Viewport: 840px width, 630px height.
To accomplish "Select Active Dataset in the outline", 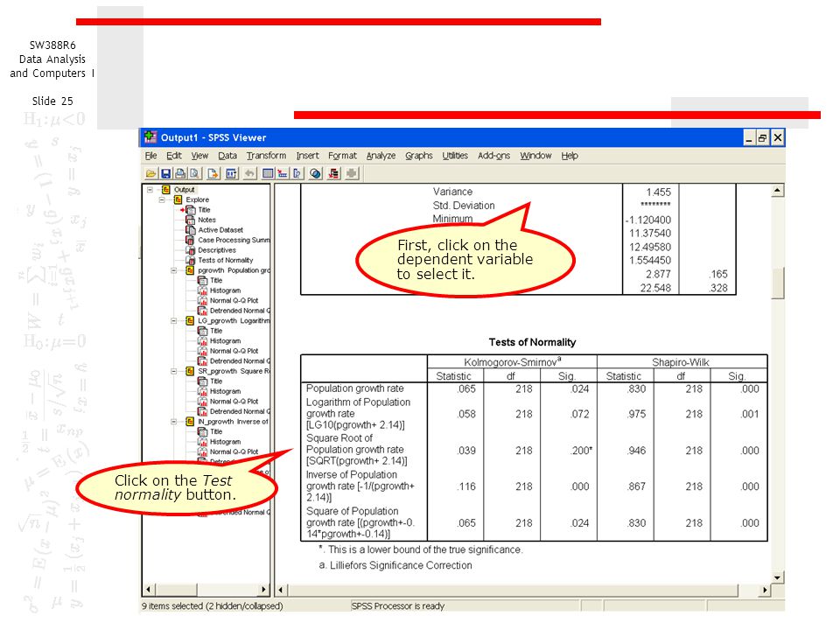I will click(x=220, y=230).
